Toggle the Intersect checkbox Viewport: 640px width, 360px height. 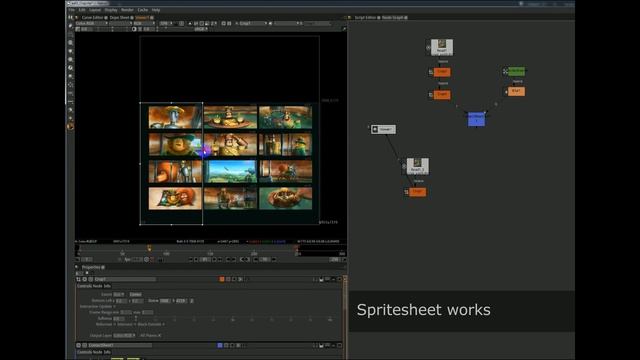[x=135, y=324]
